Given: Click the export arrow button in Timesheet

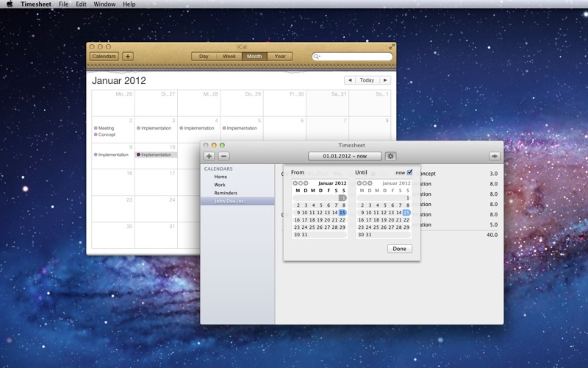Looking at the screenshot, I should (x=494, y=156).
